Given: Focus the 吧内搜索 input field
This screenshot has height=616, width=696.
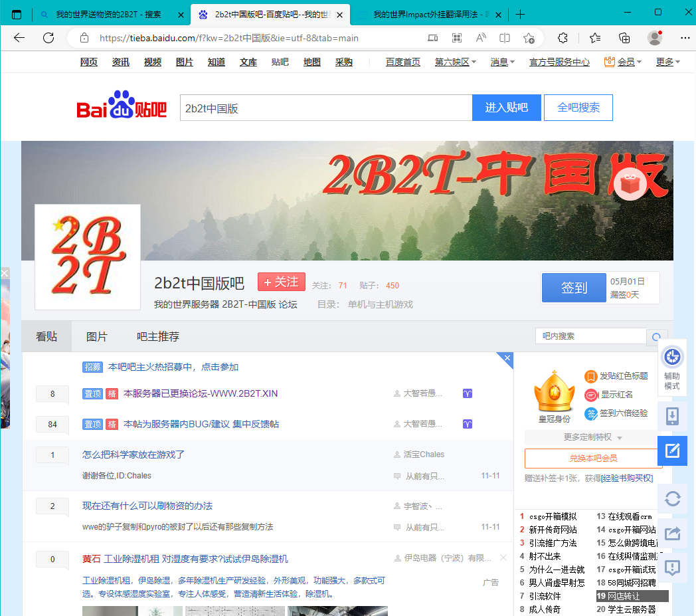Looking at the screenshot, I should (591, 336).
